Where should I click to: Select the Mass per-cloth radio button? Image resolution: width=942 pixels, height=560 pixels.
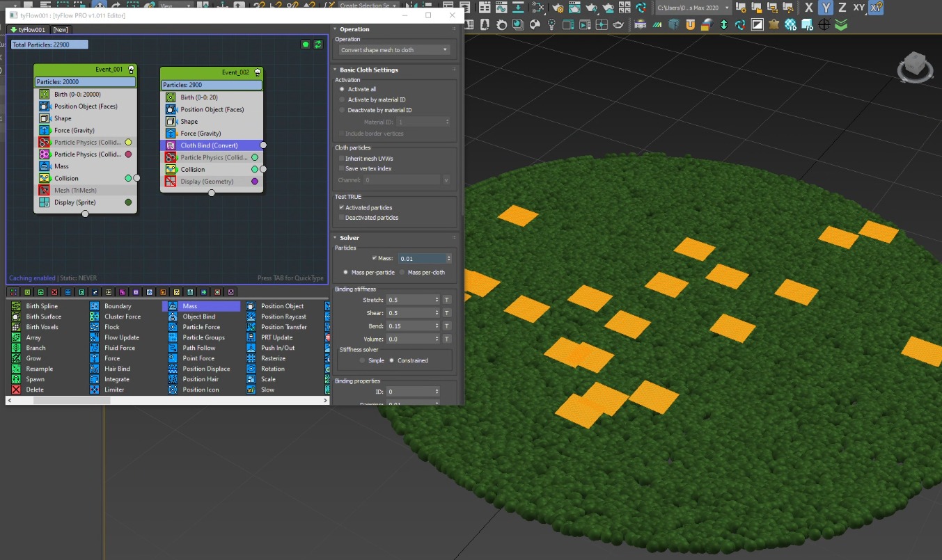402,272
